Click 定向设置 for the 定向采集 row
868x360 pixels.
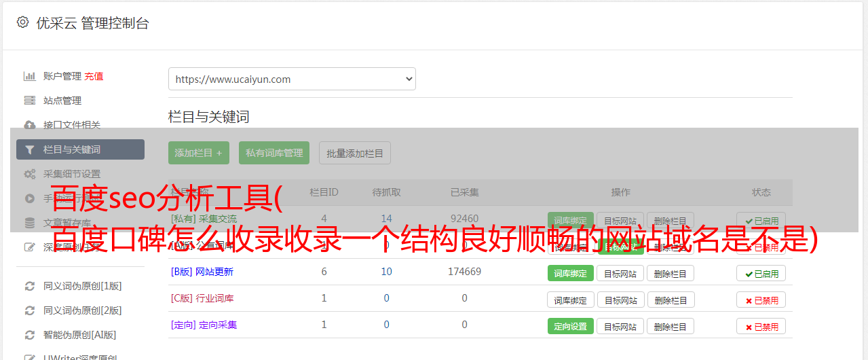coord(571,326)
